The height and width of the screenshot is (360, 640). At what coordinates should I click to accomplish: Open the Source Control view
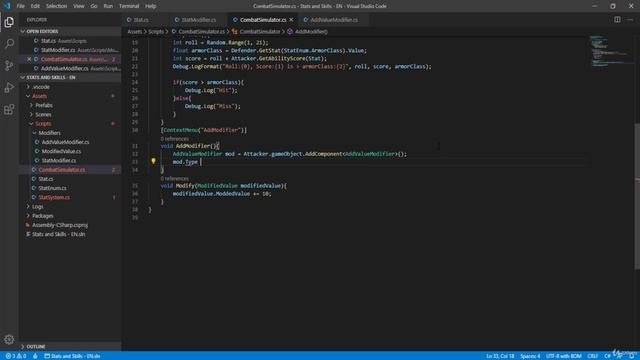(x=9, y=65)
